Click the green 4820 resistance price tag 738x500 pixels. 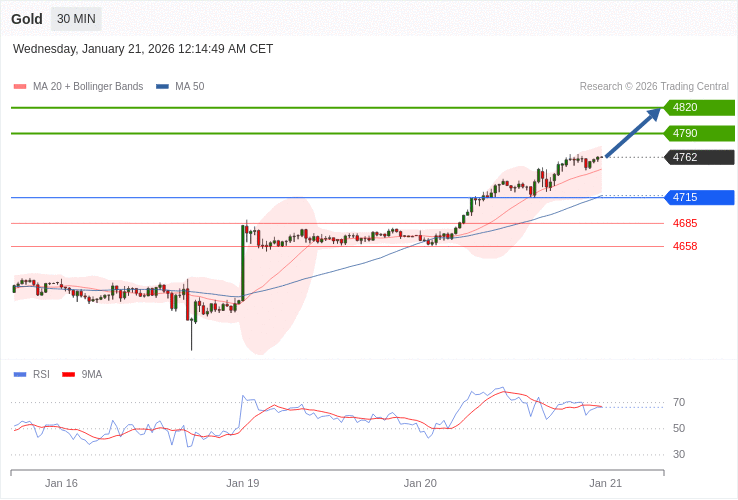pos(699,107)
